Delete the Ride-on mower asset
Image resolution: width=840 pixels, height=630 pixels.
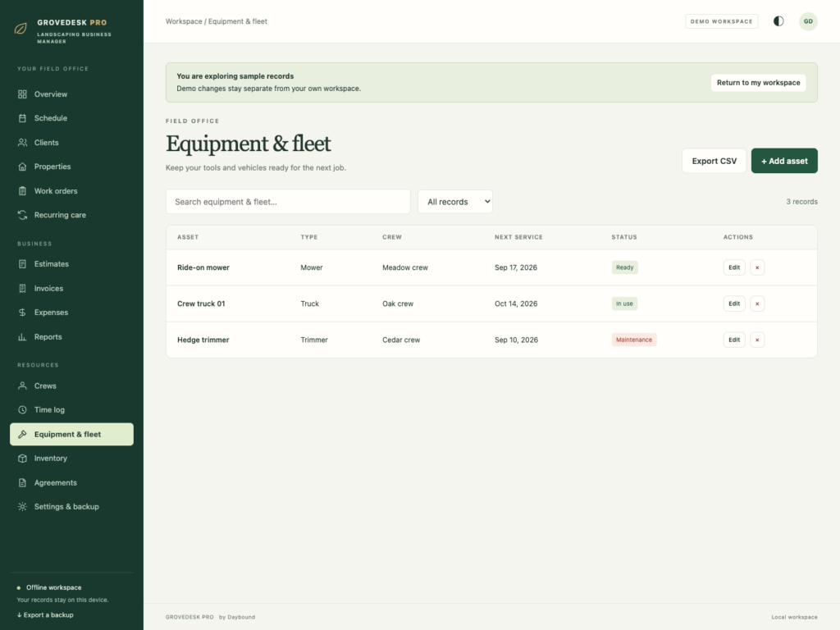757,267
